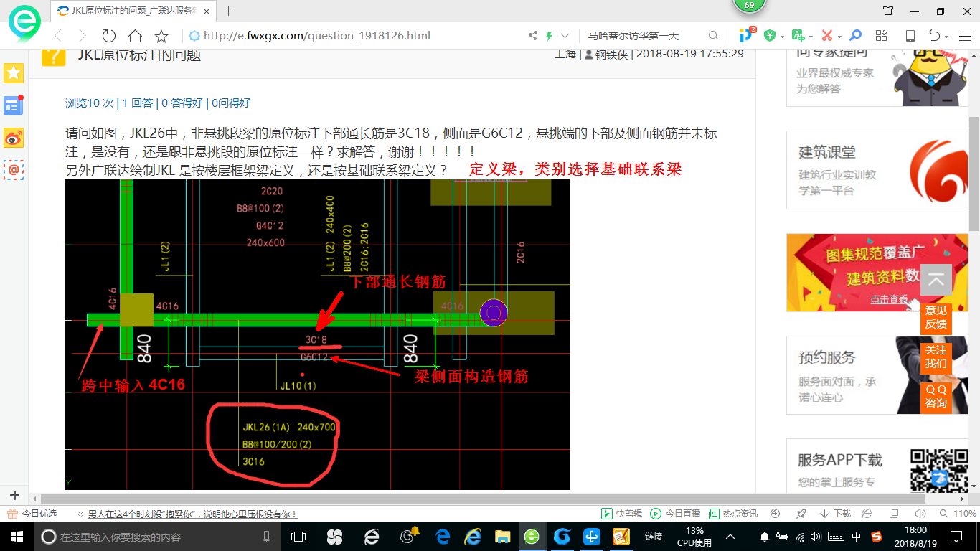The width and height of the screenshot is (980, 551).
Task: Click the rocket accelerator icon in status bar
Action: pos(801,514)
